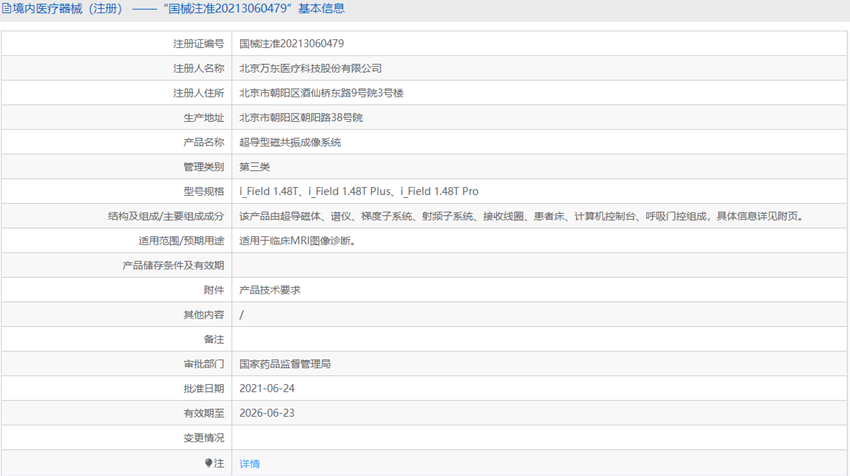Select expiry date 2026-06-23
The height and width of the screenshot is (476, 850).
[267, 413]
